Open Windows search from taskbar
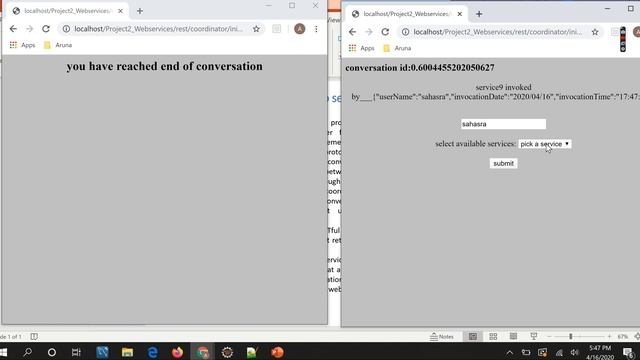The width and height of the screenshot is (640, 360). click(27, 352)
